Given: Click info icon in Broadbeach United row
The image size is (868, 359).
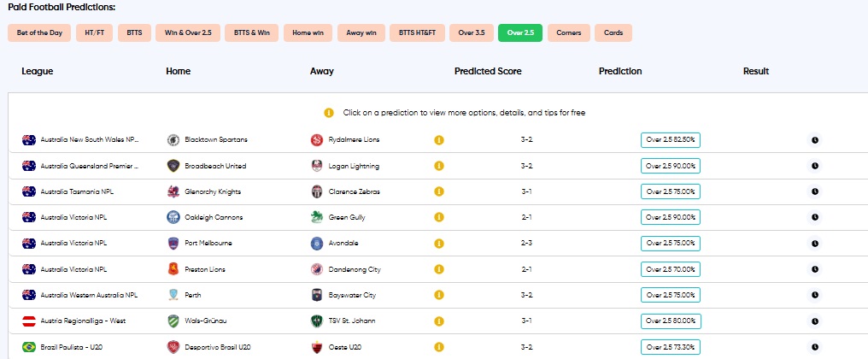Looking at the screenshot, I should [439, 166].
